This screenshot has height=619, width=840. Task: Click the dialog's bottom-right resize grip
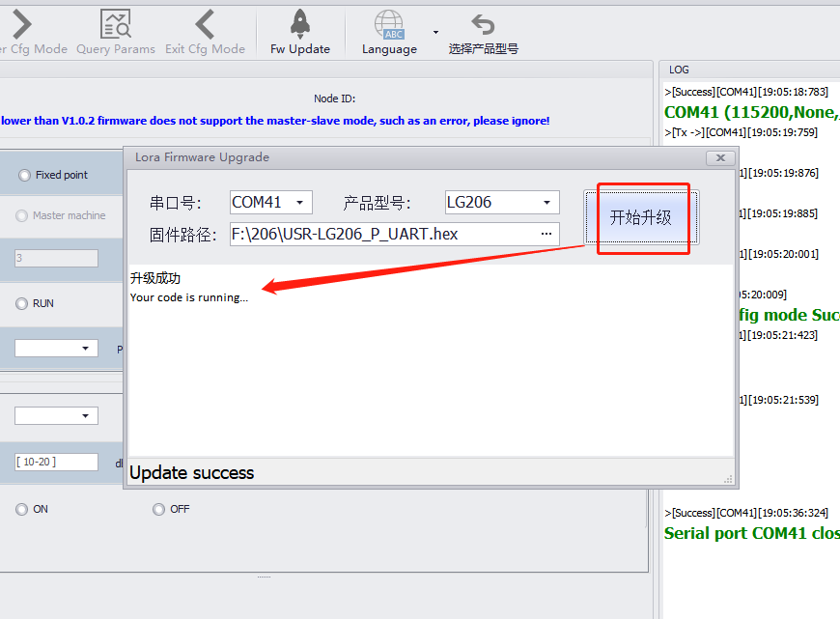(728, 479)
